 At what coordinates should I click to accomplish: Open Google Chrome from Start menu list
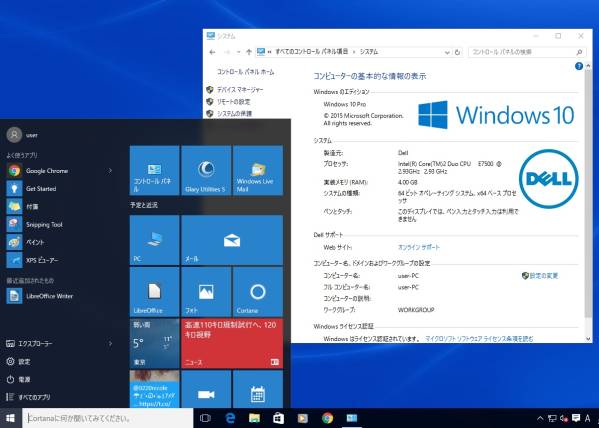[47, 171]
